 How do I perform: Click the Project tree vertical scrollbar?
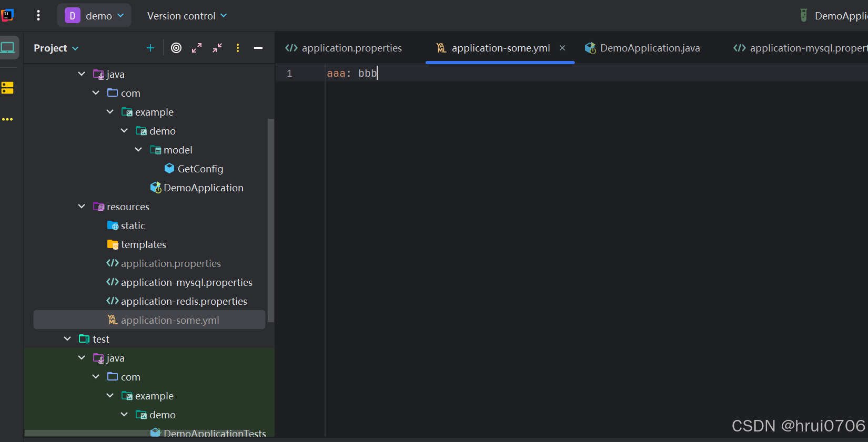[x=271, y=220]
